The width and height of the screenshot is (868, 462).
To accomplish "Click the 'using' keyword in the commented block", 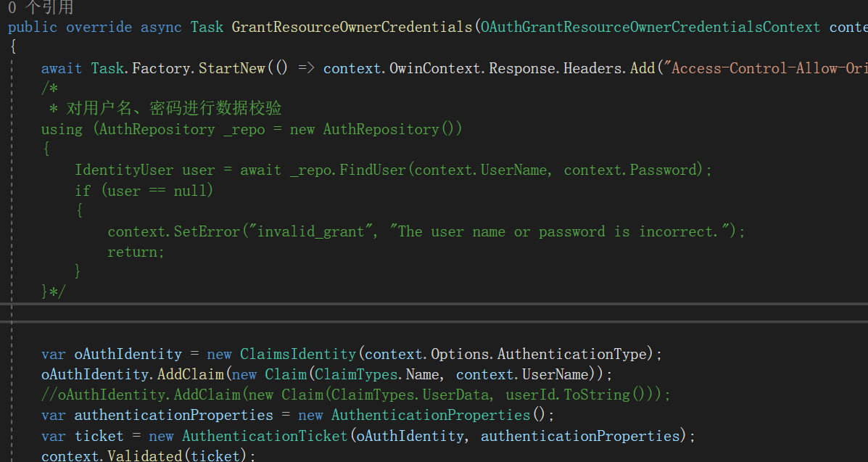I will click(62, 129).
